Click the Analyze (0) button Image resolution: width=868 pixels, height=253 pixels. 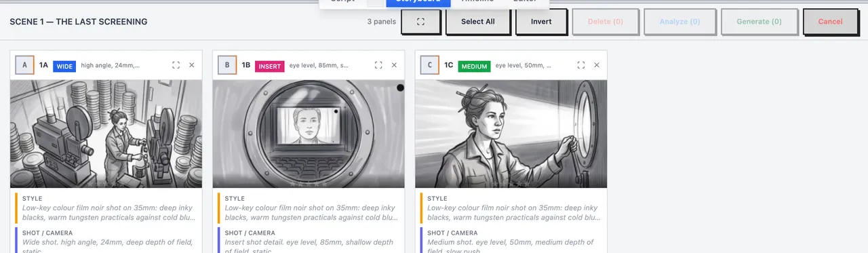click(x=679, y=22)
